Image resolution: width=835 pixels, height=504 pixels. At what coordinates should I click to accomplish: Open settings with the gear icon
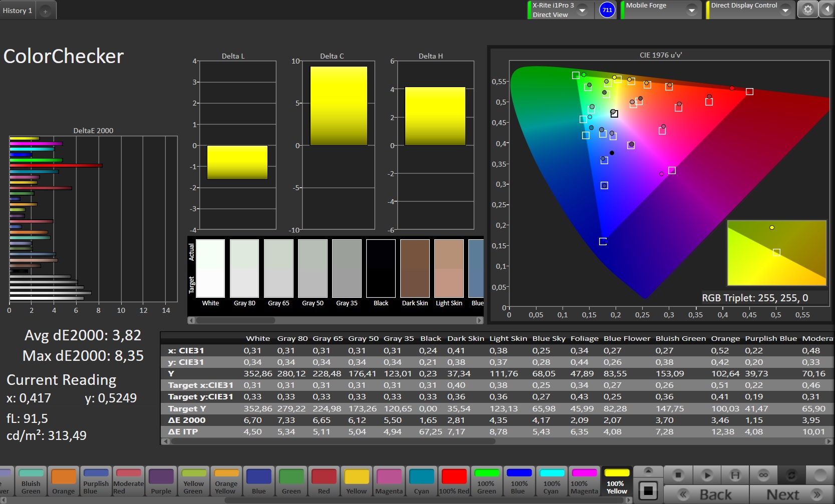point(807,10)
